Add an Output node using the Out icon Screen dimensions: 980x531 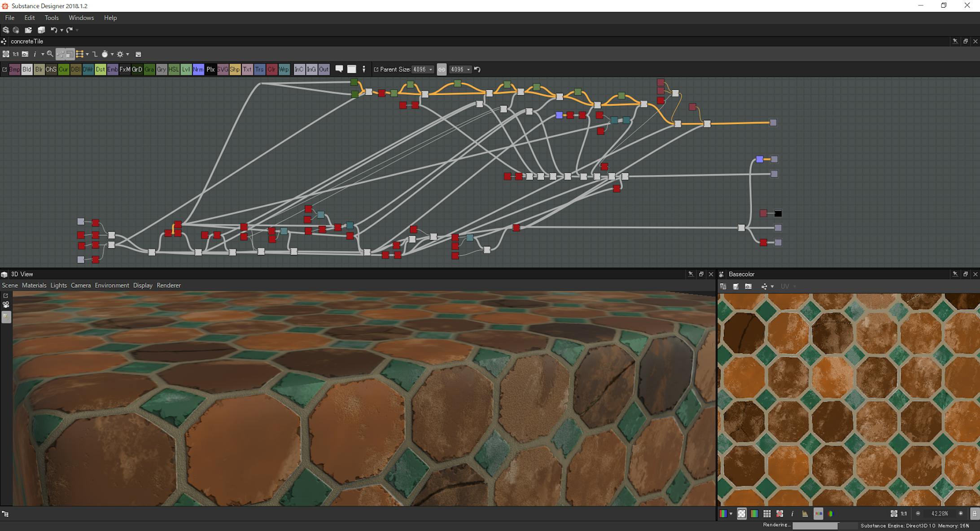pyautogui.click(x=324, y=70)
